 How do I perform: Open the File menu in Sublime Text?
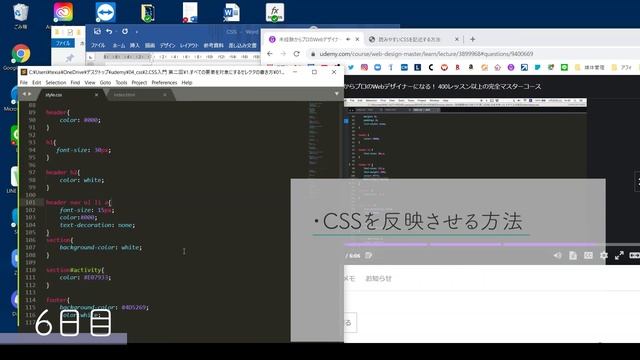point(24,82)
